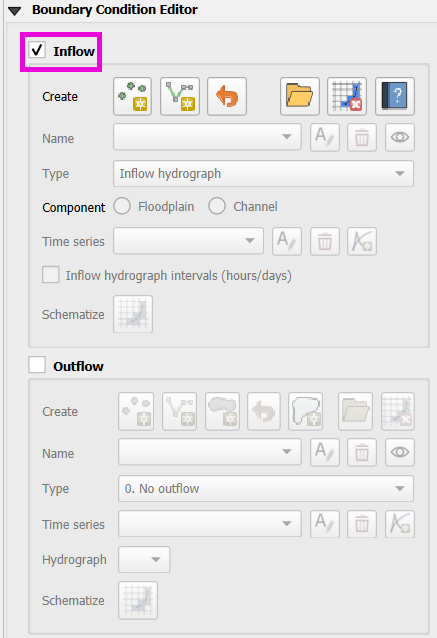This screenshot has height=638, width=437.
Task: Revert outflow edits with undo arrow
Action: pyautogui.click(x=264, y=411)
